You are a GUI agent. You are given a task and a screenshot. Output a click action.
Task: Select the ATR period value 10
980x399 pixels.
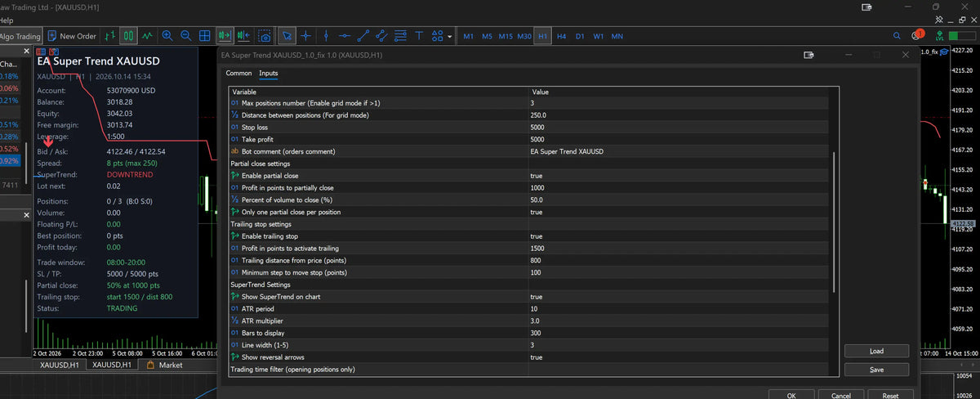(x=678, y=309)
